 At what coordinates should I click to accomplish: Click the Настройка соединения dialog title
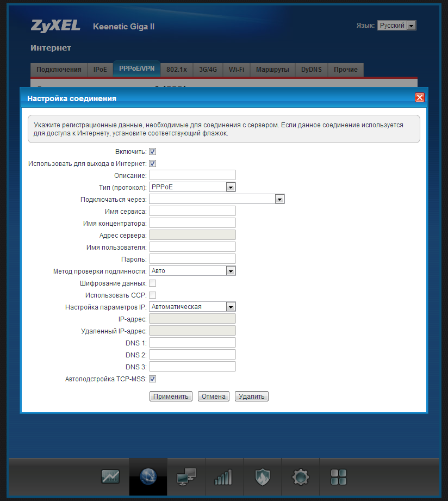coord(72,98)
